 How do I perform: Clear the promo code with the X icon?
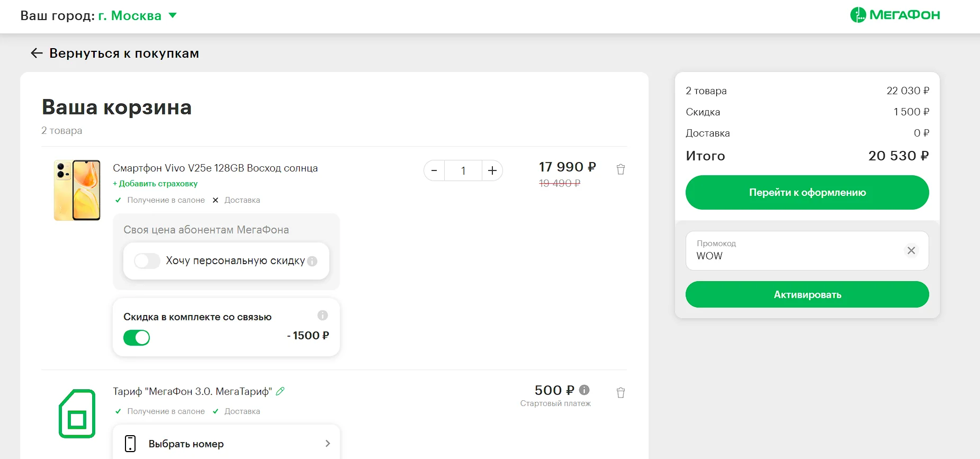[911, 250]
